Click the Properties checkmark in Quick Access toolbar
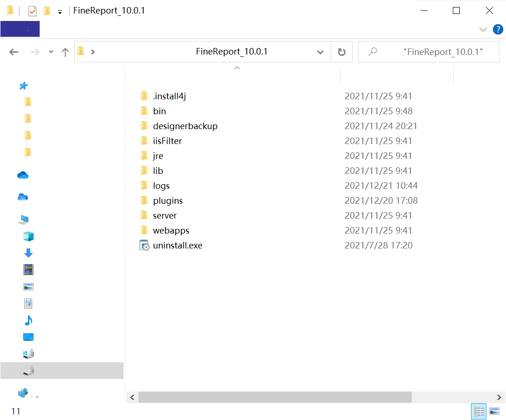 [x=31, y=10]
